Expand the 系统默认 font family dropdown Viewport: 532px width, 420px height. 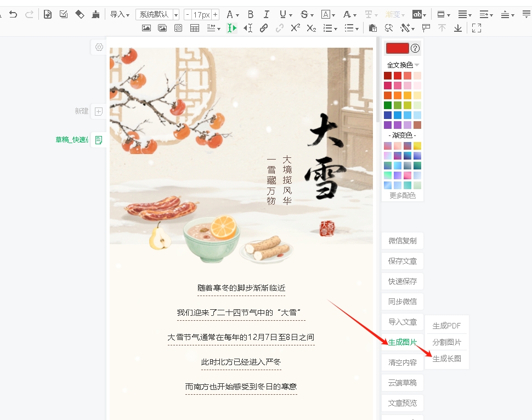click(176, 15)
